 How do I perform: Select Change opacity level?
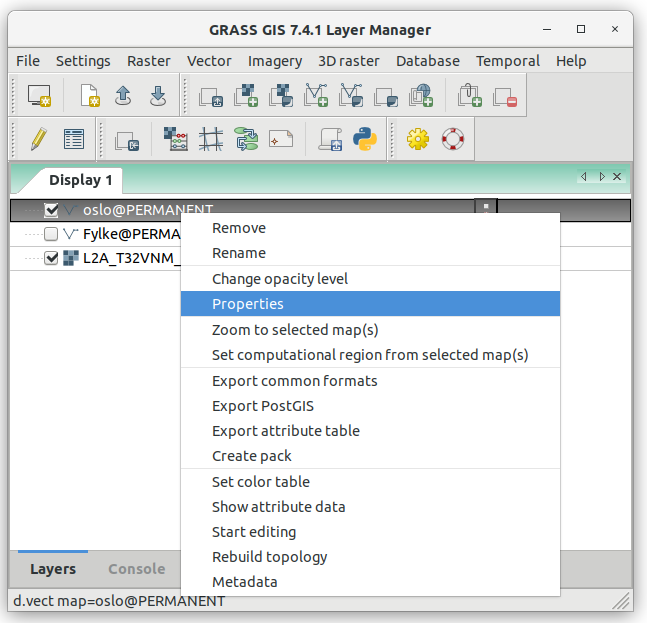(x=370, y=279)
